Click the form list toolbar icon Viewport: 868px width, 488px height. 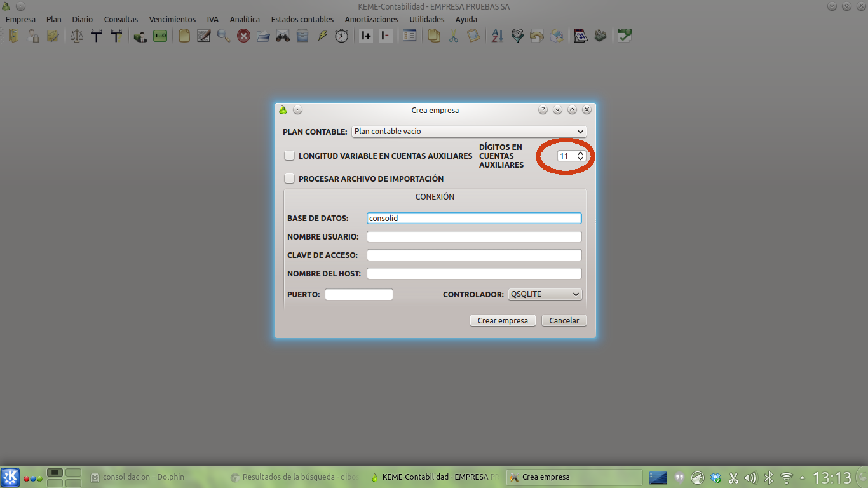[410, 36]
